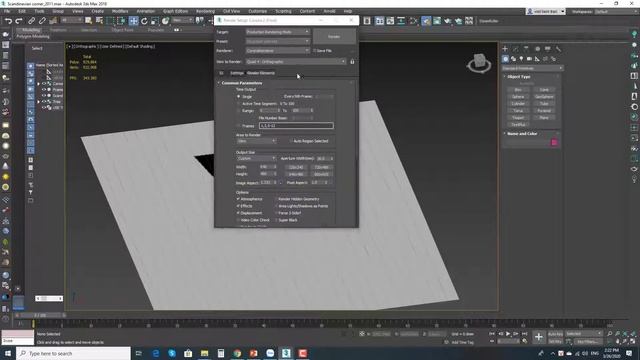Image resolution: width=640 pixels, height=360 pixels.
Task: Open the Hierarchy command panel tab
Action: tap(526, 49)
